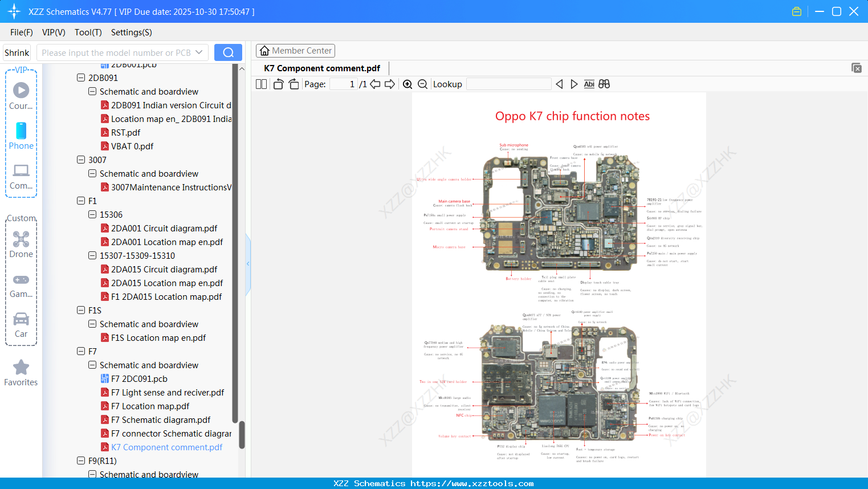Viewport: 868px width, 489px height.
Task: Select the Drone category icon
Action: [x=21, y=239]
